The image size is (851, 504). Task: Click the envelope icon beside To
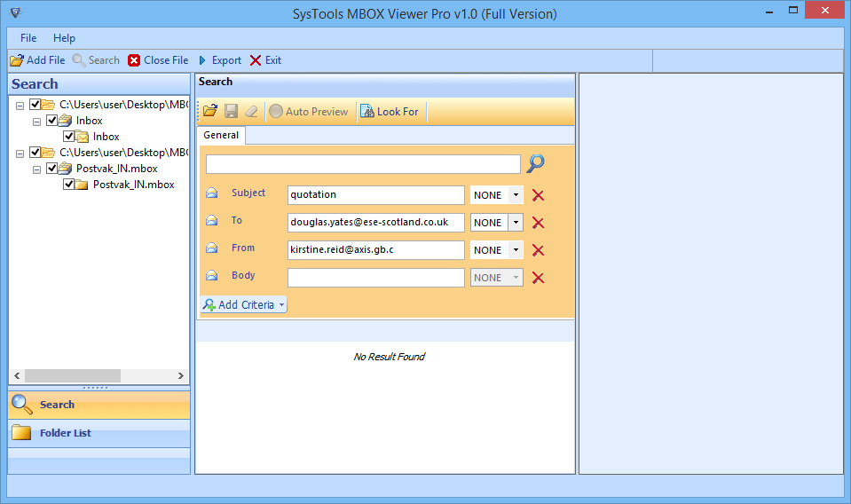212,220
